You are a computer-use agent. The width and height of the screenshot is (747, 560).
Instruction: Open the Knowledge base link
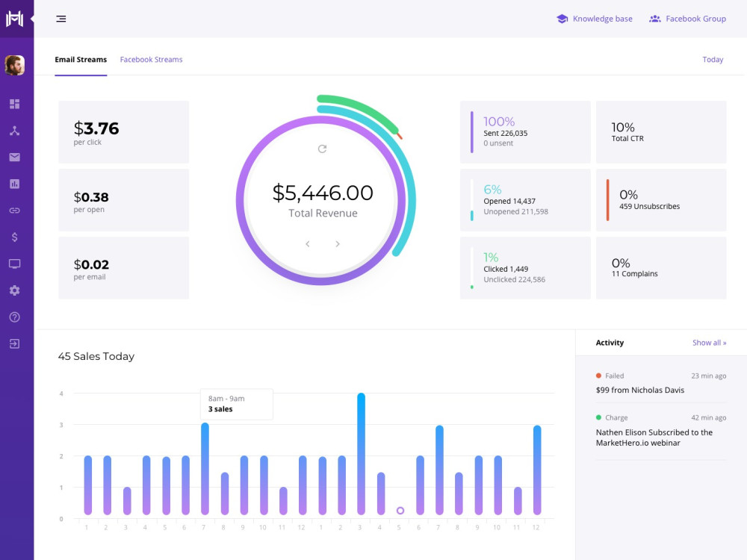pyautogui.click(x=603, y=19)
